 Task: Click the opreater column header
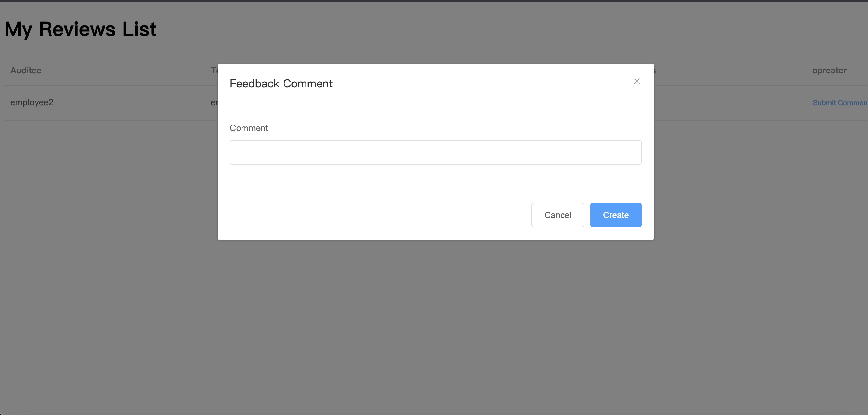click(x=829, y=71)
